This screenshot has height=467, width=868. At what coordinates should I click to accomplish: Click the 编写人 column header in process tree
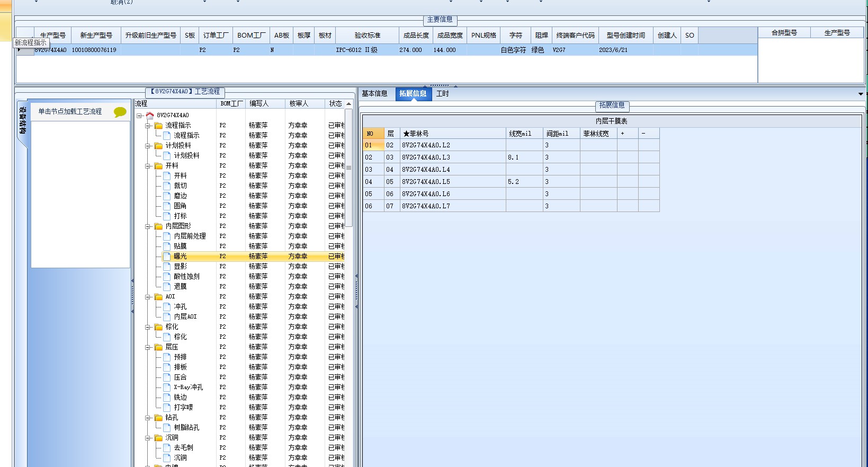pyautogui.click(x=266, y=104)
